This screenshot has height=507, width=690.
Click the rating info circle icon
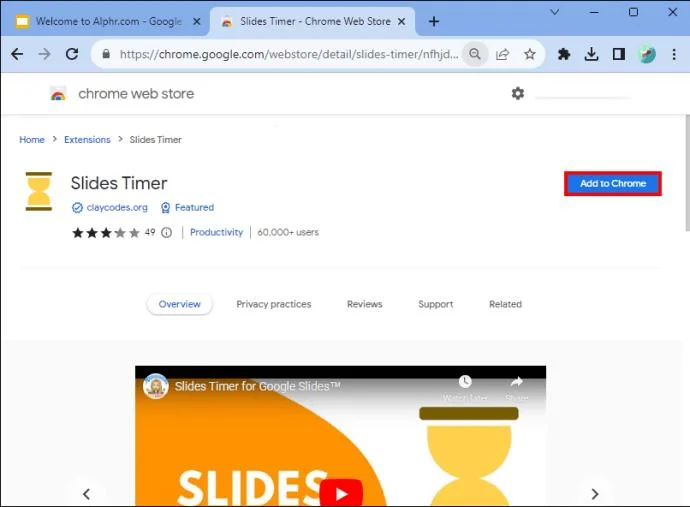click(166, 232)
